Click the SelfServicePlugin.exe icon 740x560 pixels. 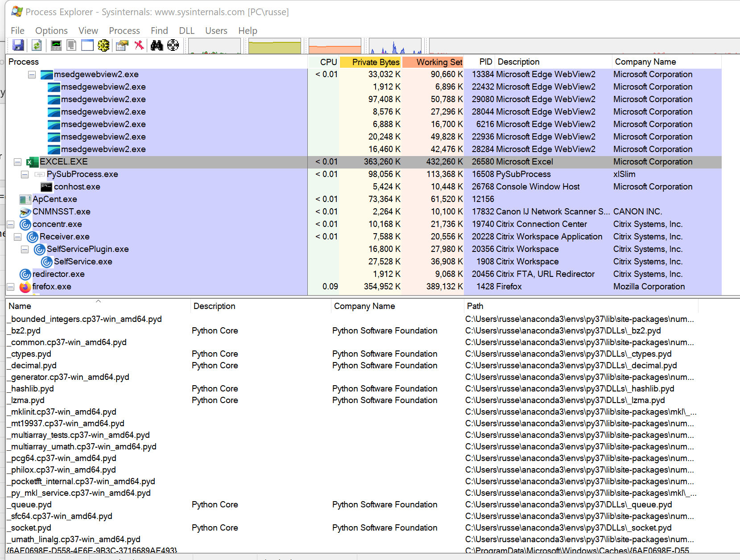pos(40,249)
